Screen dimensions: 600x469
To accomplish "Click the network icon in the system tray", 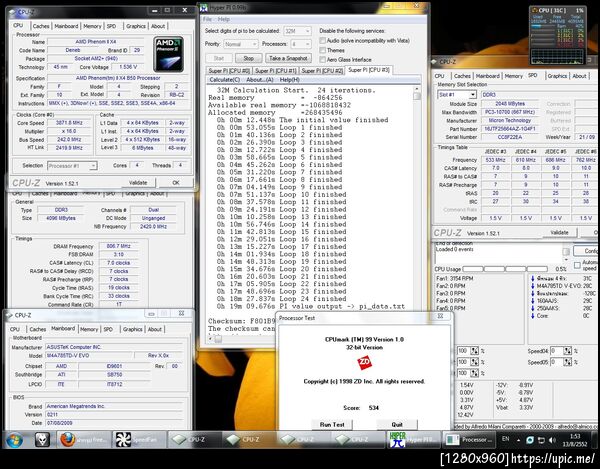I will point(541,440).
